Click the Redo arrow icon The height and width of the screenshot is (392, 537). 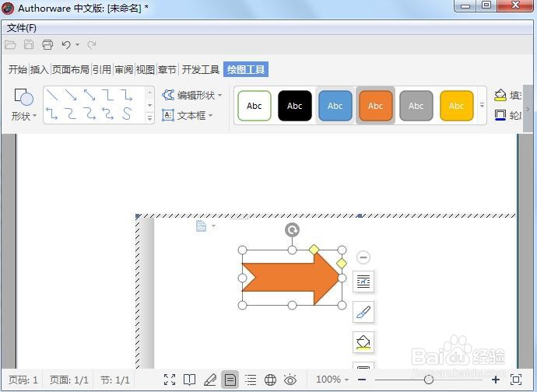point(91,44)
